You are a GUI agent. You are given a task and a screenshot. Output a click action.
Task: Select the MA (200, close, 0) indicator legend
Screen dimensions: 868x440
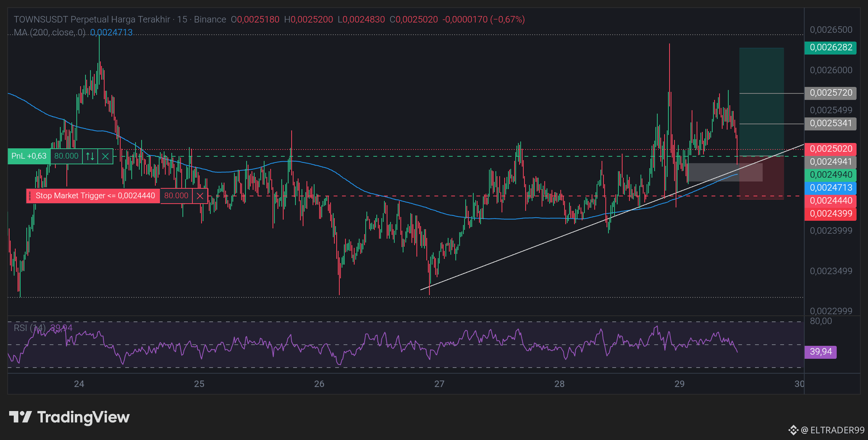click(50, 32)
